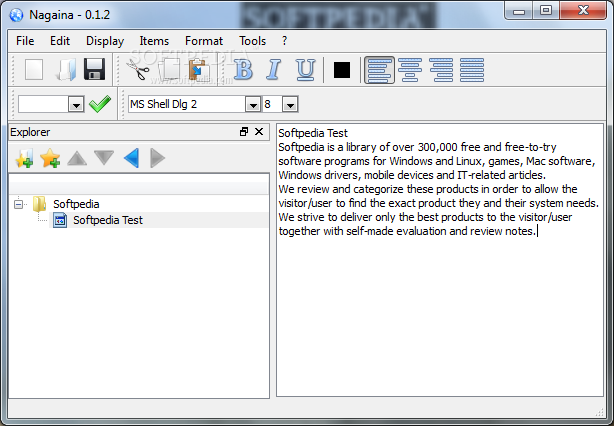Click the "Softpedia Test" heading line in editor
The height and width of the screenshot is (426, 614).
point(312,133)
